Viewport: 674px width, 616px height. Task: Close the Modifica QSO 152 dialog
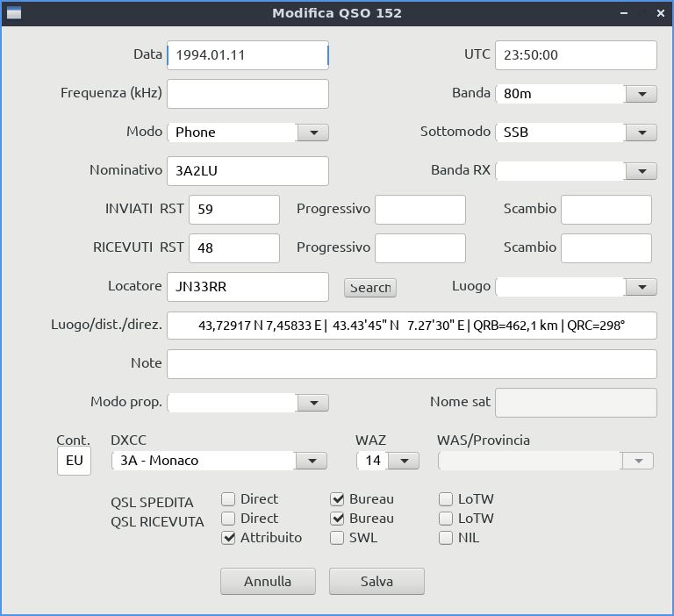coord(661,13)
